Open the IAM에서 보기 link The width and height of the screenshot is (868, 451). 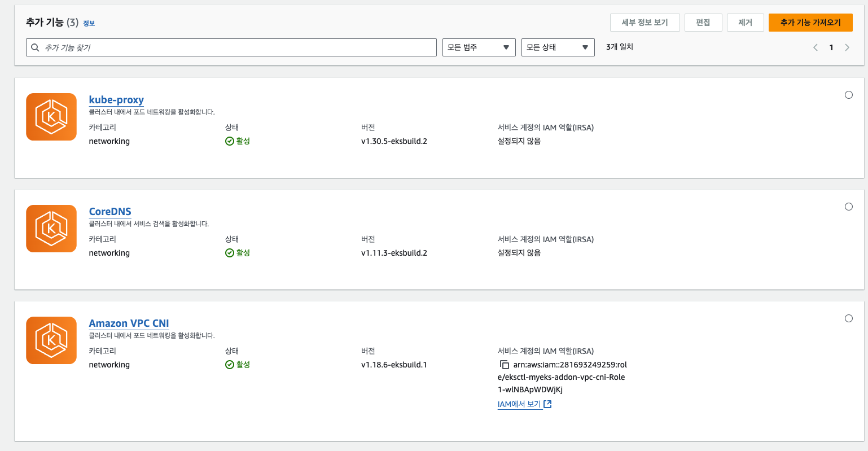point(524,404)
